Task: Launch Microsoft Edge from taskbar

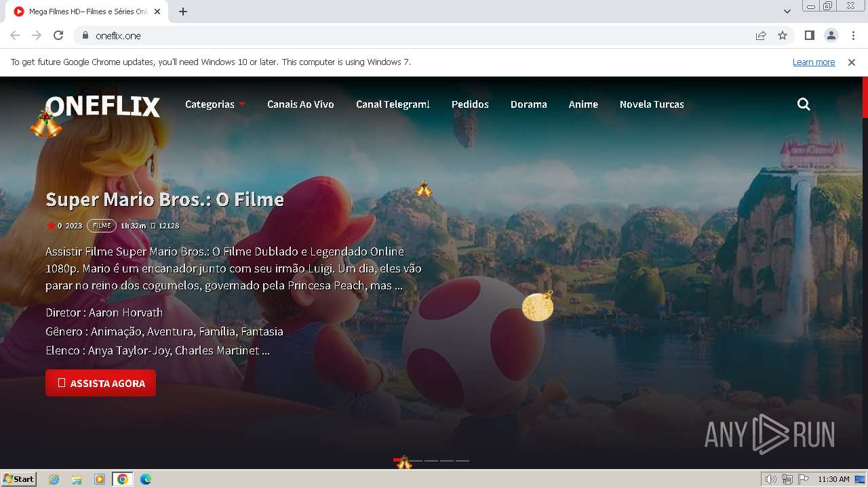Action: pyautogui.click(x=146, y=479)
